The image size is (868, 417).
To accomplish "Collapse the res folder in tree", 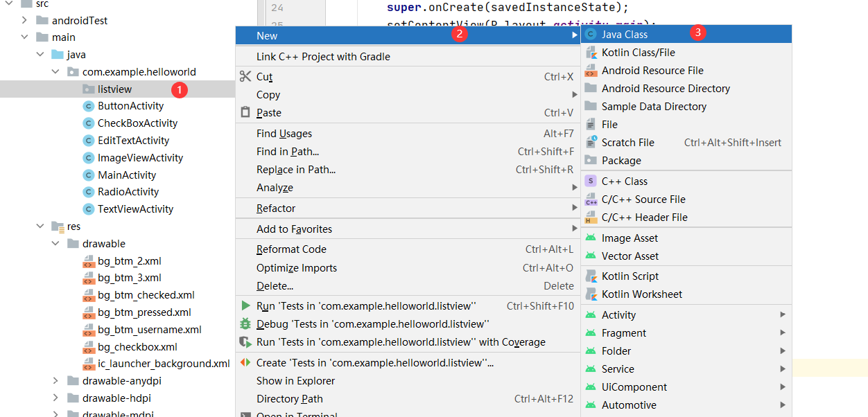I will click(40, 227).
